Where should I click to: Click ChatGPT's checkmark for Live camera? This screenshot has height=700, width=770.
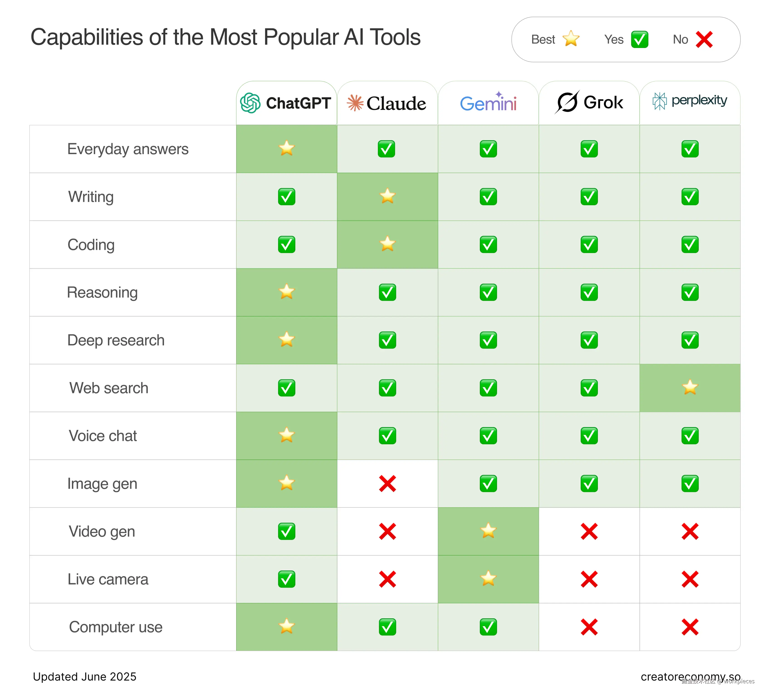point(286,579)
